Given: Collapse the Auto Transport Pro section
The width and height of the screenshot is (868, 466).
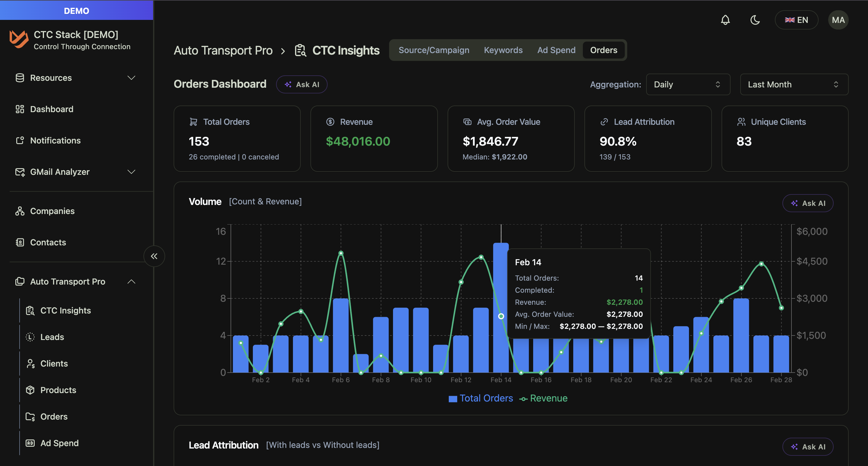Looking at the screenshot, I should point(131,282).
